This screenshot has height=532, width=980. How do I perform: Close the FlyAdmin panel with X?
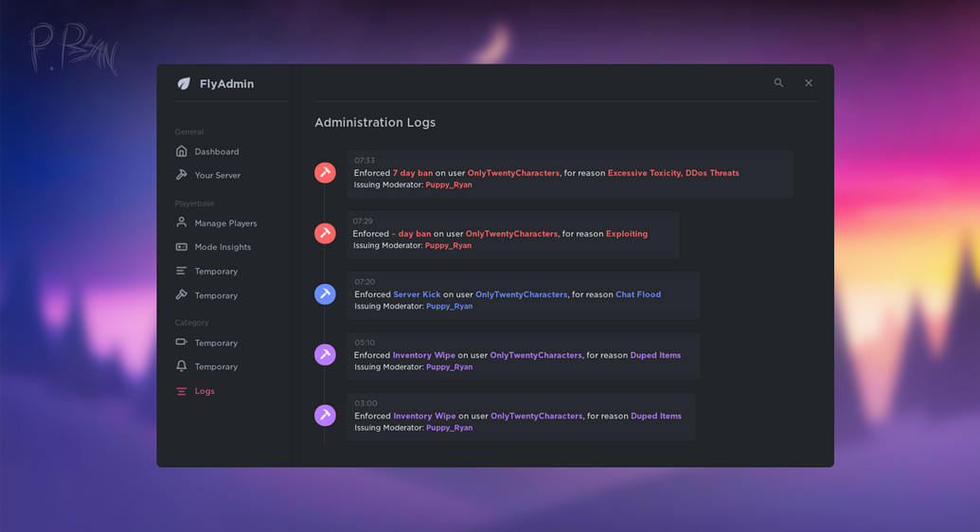click(809, 82)
